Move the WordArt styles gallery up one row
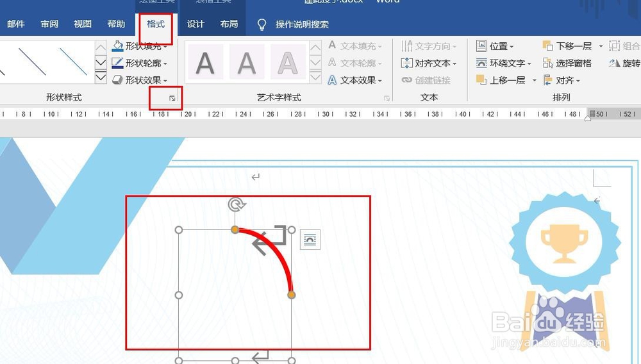The width and height of the screenshot is (641, 364). (315, 48)
